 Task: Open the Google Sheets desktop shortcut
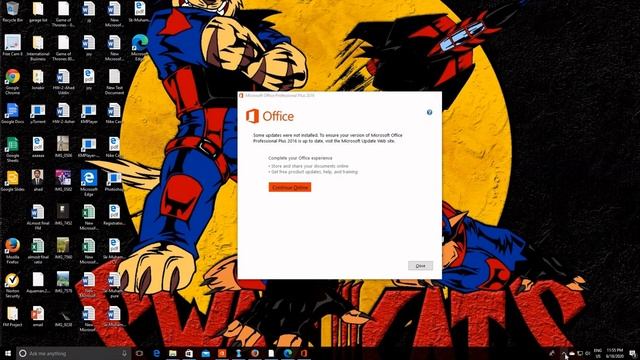pyautogui.click(x=13, y=149)
